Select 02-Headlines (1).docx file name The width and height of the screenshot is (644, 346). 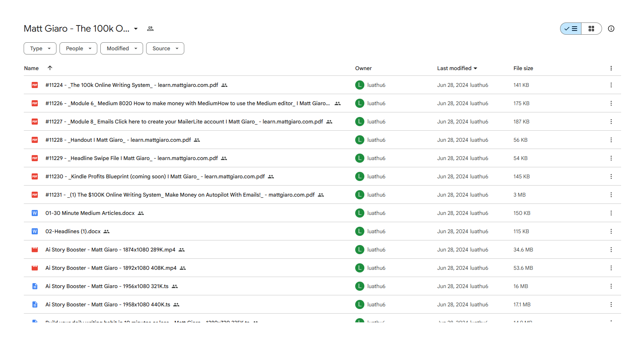(x=73, y=231)
